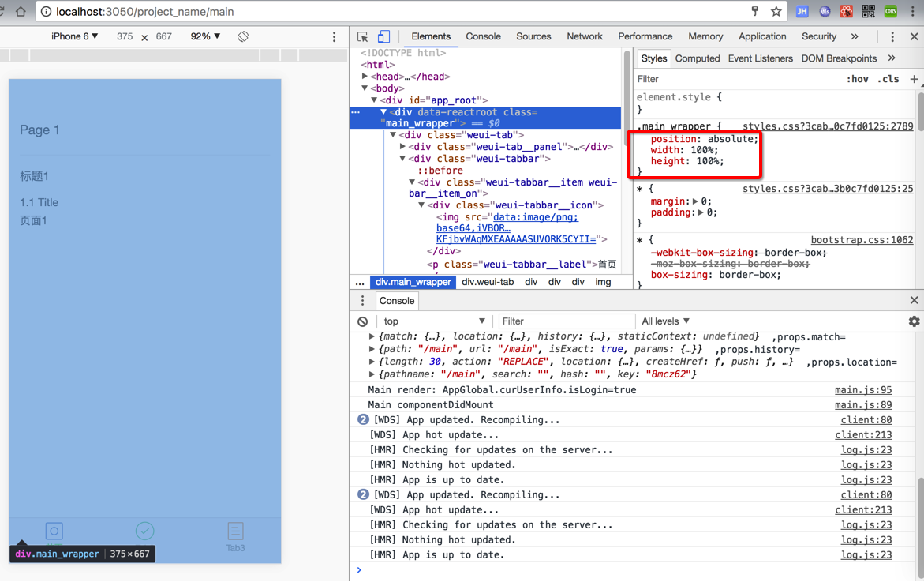Click the console Filter input field
The width and height of the screenshot is (924, 582).
[567, 321]
